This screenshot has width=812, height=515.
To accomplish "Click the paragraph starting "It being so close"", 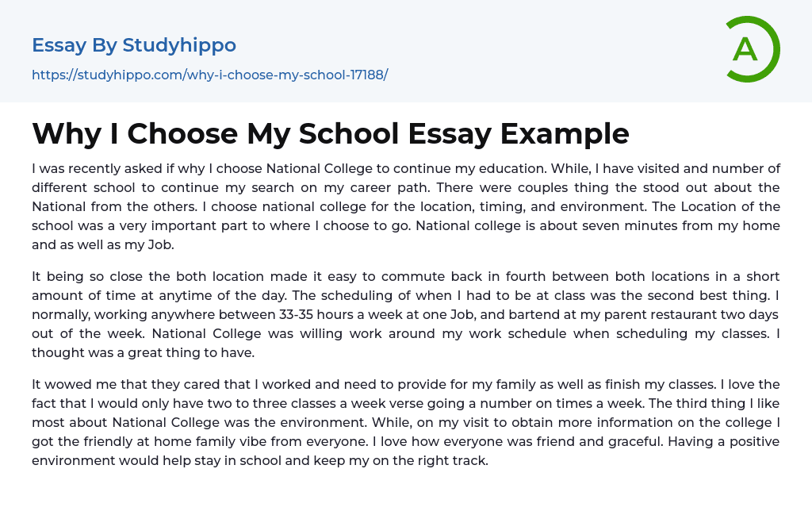I will pyautogui.click(x=405, y=313).
